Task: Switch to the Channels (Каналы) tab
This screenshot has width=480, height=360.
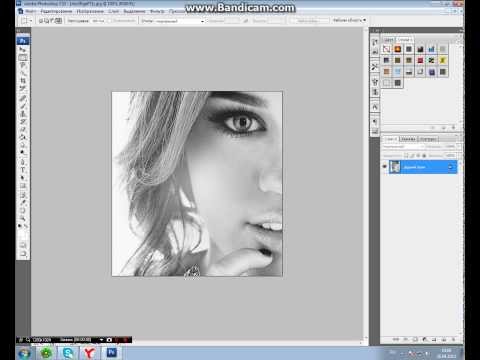Action: click(408, 139)
